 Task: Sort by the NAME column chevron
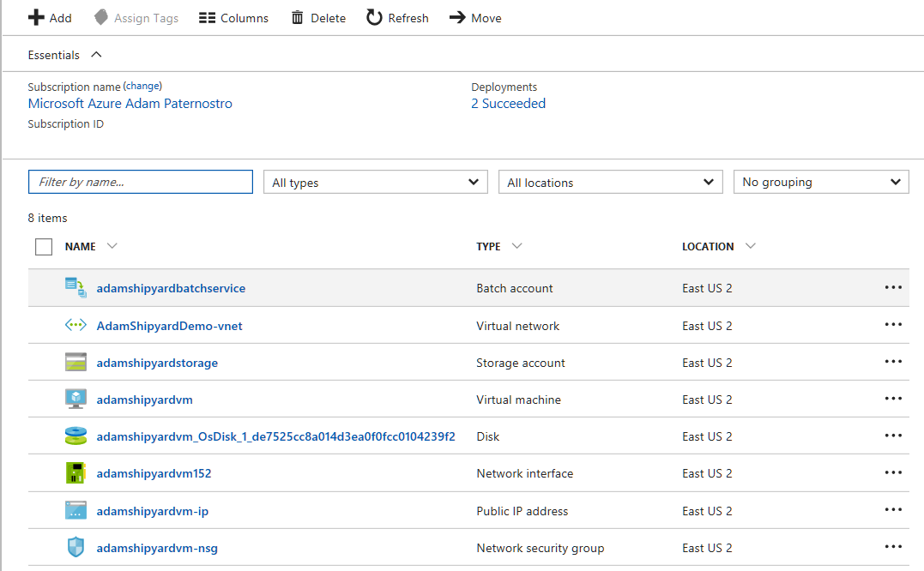112,246
